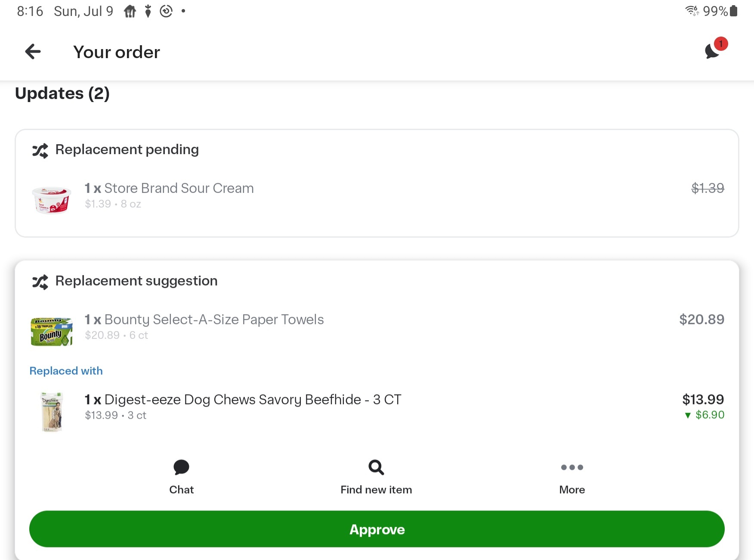Go back using the arrow icon

(33, 52)
